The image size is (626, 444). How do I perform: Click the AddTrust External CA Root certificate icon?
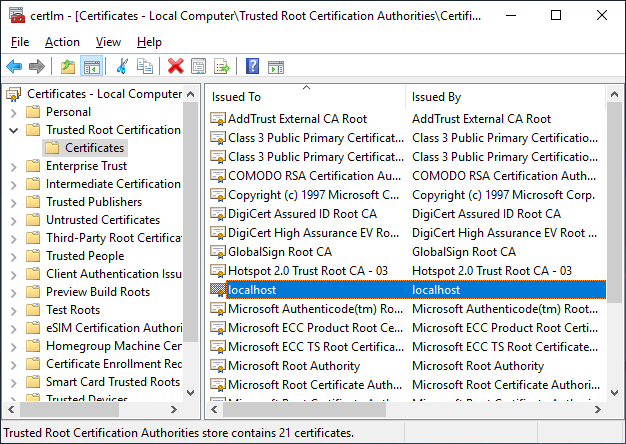[x=218, y=119]
